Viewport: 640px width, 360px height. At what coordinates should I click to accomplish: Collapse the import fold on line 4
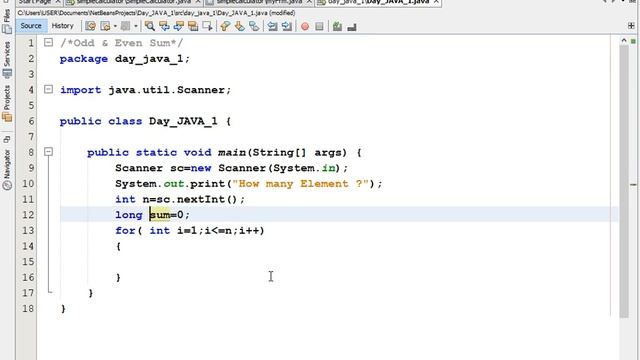coord(48,89)
